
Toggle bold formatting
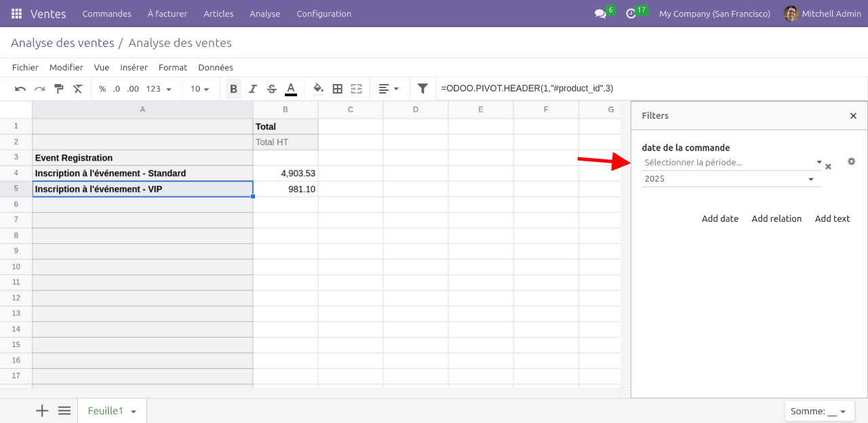pos(234,89)
